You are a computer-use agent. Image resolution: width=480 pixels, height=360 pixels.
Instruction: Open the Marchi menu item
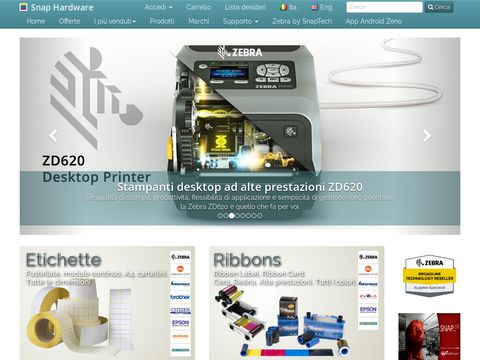[x=199, y=21]
